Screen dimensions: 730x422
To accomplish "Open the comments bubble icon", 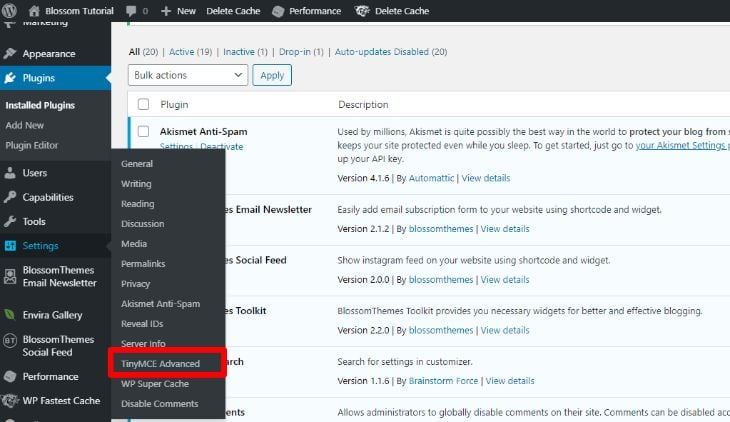I will [x=131, y=11].
